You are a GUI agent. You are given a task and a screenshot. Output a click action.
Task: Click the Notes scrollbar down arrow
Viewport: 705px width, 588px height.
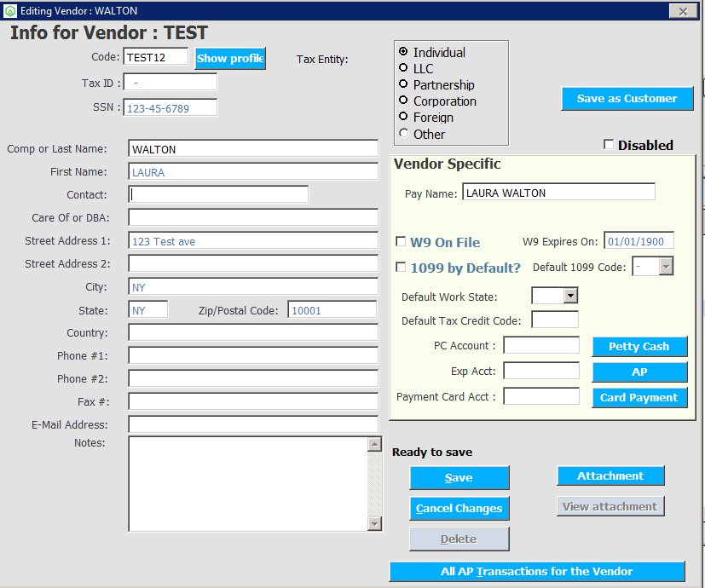coord(374,524)
